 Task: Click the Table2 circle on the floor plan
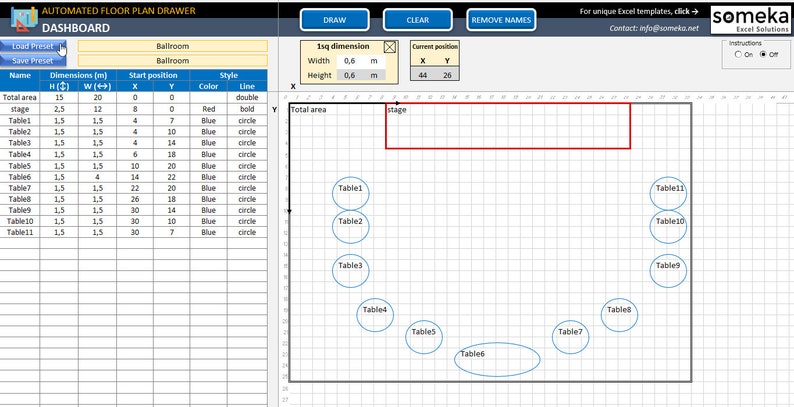350,227
